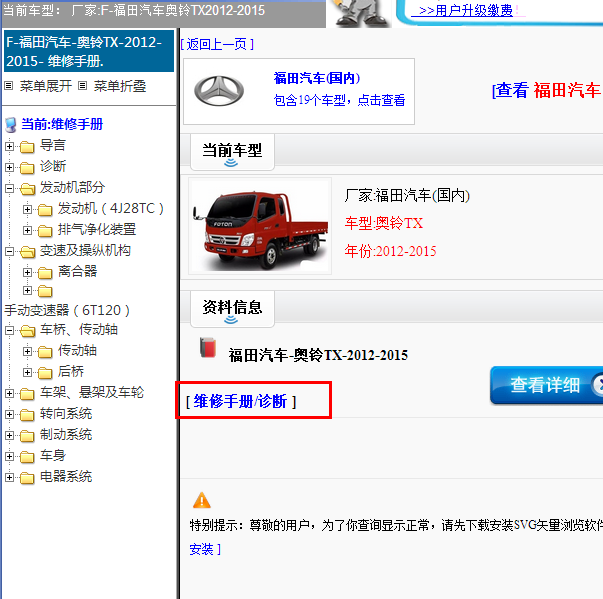Click the 电器系统 folder icon
The height and width of the screenshot is (599, 603).
pyautogui.click(x=27, y=478)
